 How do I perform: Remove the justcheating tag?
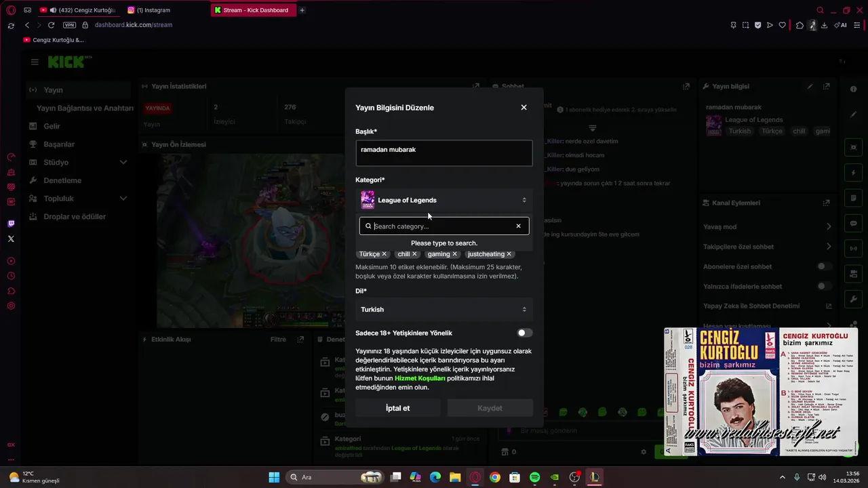[x=509, y=254]
